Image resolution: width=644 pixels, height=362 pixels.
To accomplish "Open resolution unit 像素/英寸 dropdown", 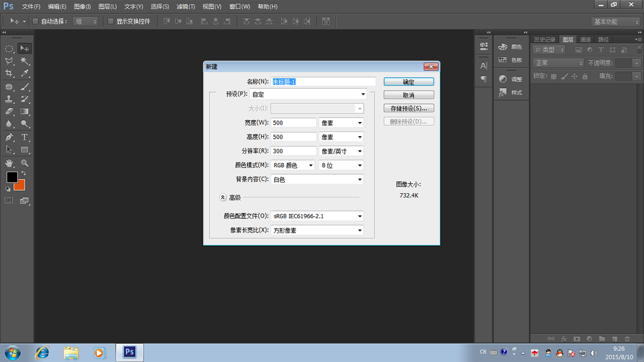I will pos(341,151).
